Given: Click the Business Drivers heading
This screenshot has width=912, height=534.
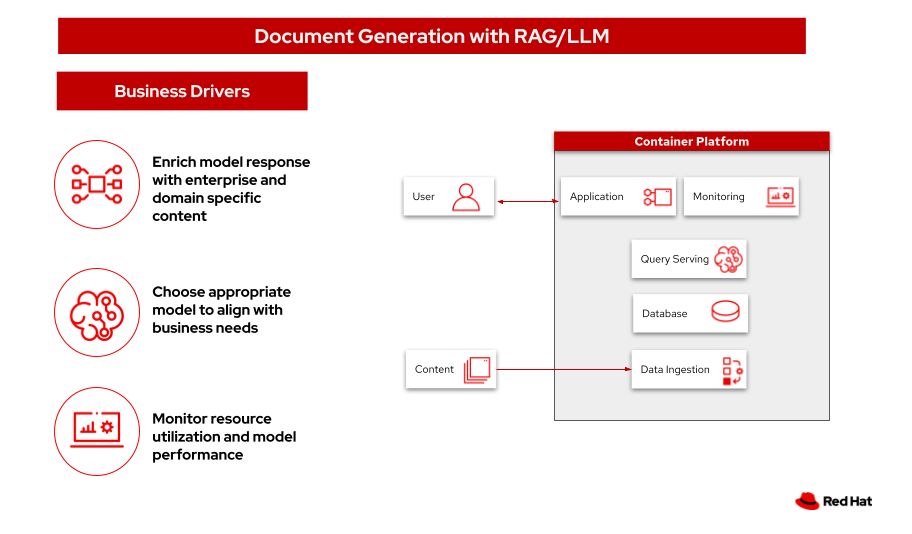Looking at the screenshot, I should [182, 91].
